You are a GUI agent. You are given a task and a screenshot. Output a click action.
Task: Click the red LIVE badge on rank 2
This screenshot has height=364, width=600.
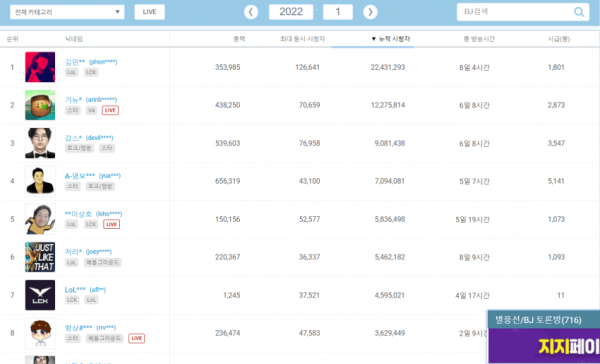click(110, 110)
